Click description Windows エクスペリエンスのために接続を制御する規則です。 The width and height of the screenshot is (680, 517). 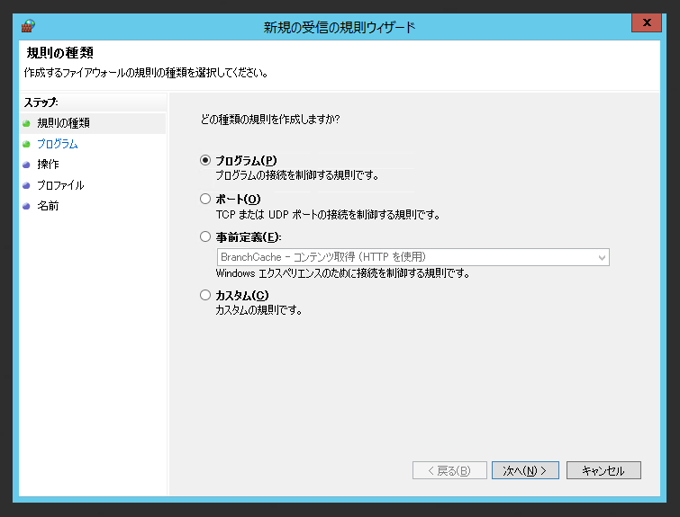point(343,274)
